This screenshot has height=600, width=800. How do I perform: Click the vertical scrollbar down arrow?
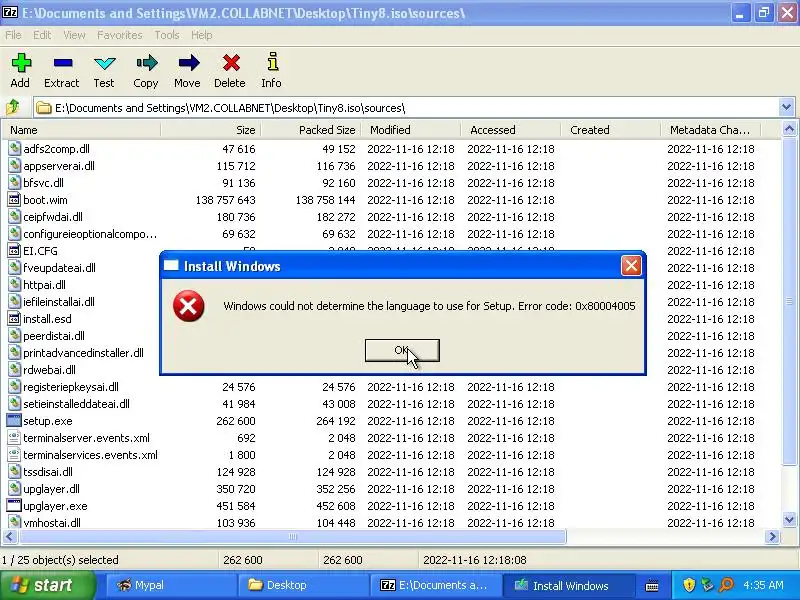(789, 520)
